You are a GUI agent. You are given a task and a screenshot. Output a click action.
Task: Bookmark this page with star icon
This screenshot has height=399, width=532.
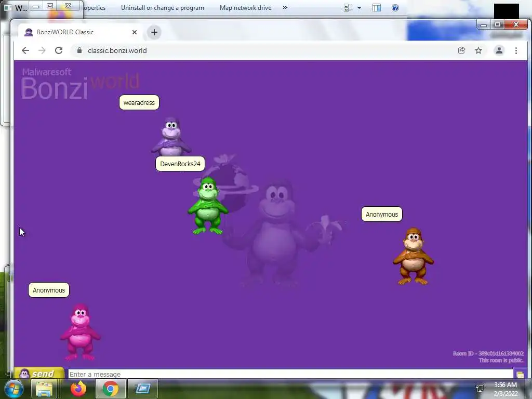478,50
